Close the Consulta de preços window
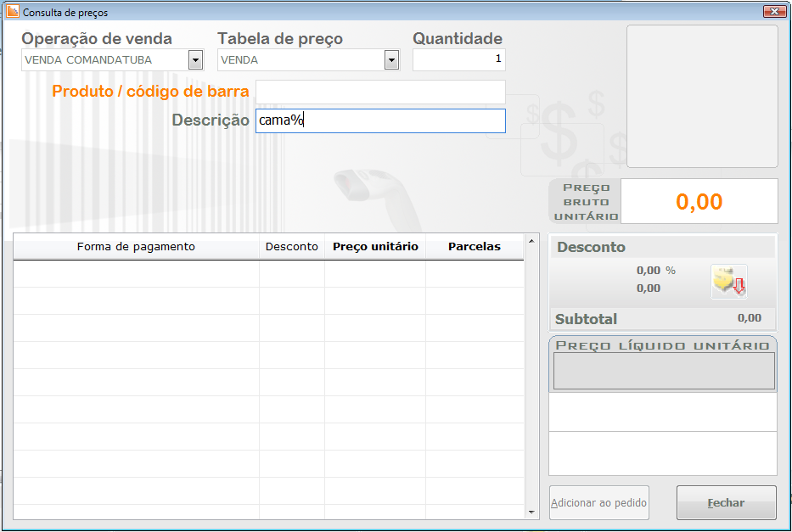This screenshot has height=532, width=792. click(774, 11)
